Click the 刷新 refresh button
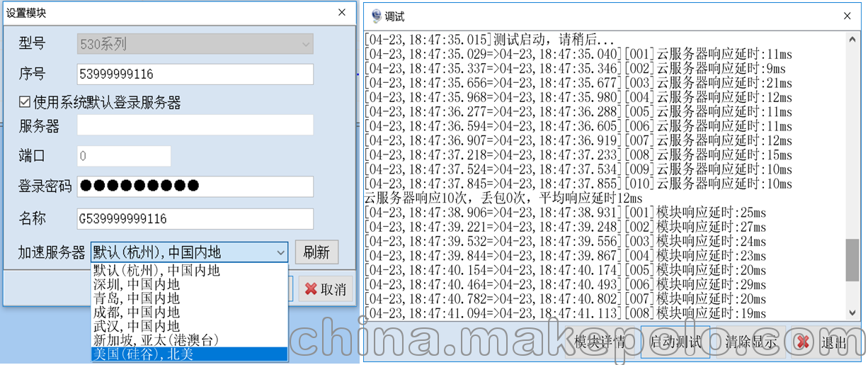This screenshot has height=365, width=868. coord(316,252)
